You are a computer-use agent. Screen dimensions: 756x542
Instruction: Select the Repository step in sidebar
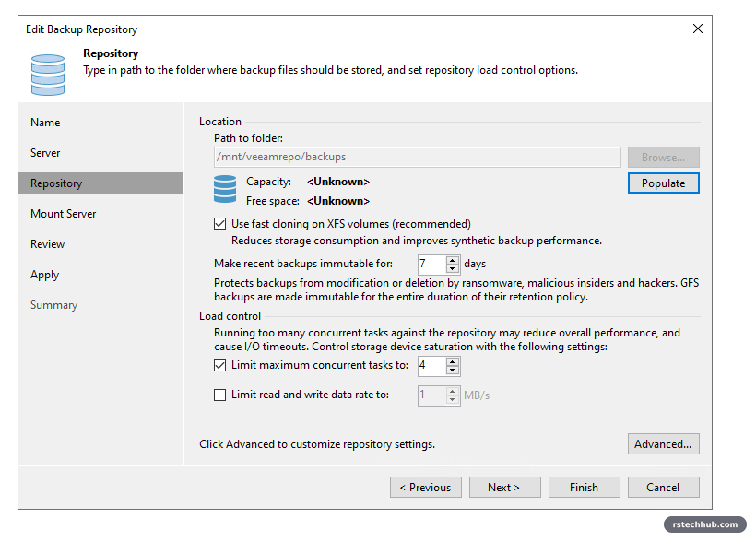[100, 183]
